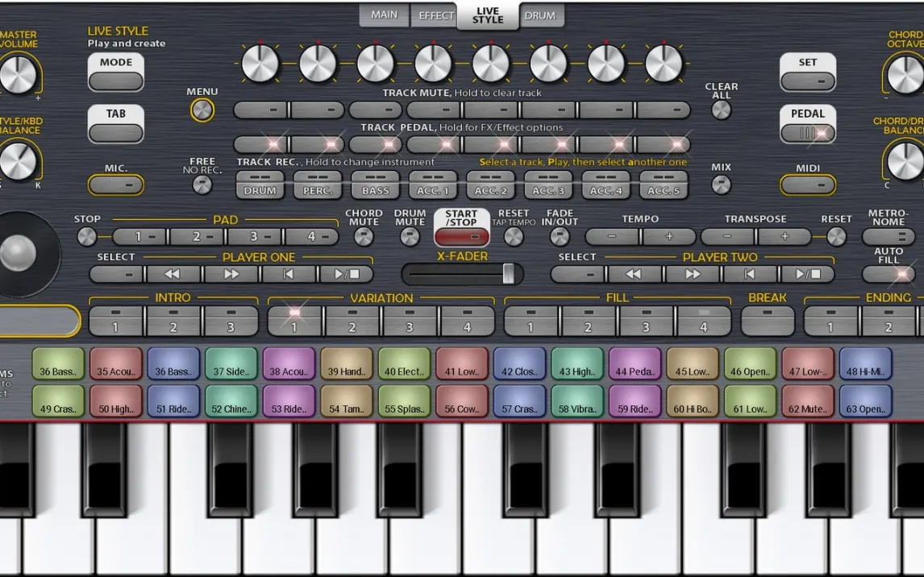Toggle the CHORD MUTE button
Viewport: 924px width, 577px height.
tap(364, 236)
